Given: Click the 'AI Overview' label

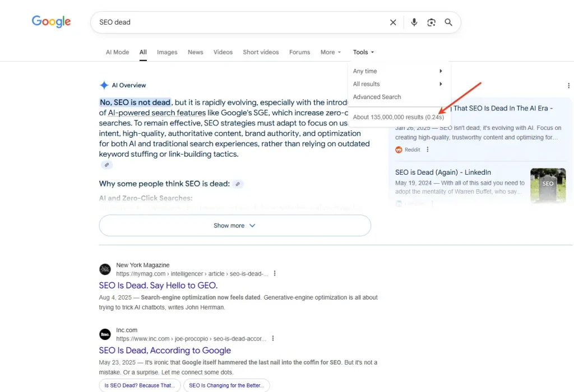Looking at the screenshot, I should [x=129, y=85].
